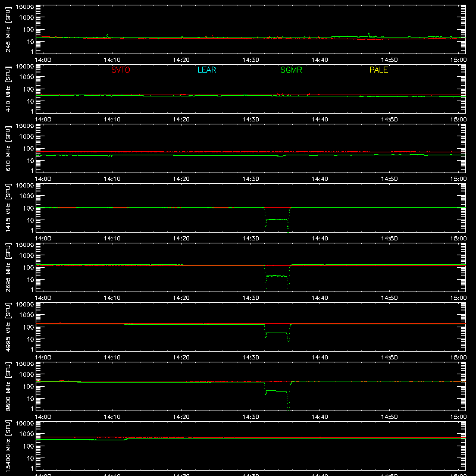Click 14:10 tick label under 245 MHz panel

112,60
